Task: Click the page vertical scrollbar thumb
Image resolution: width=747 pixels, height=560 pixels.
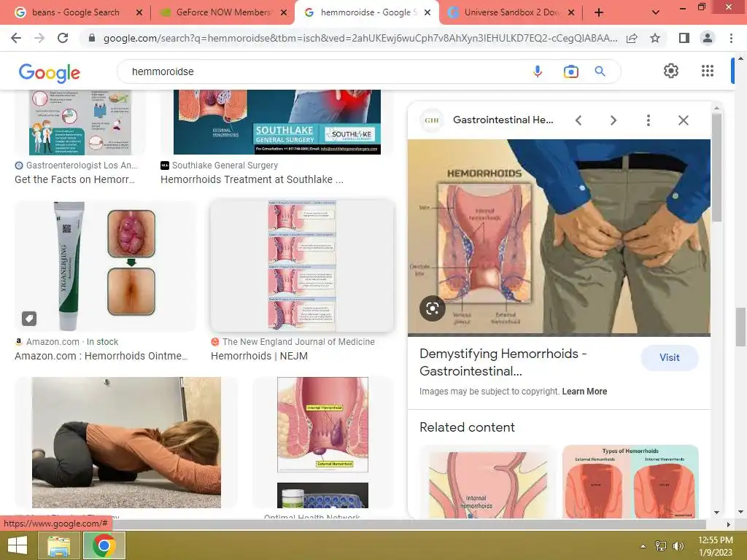Action: click(740, 327)
